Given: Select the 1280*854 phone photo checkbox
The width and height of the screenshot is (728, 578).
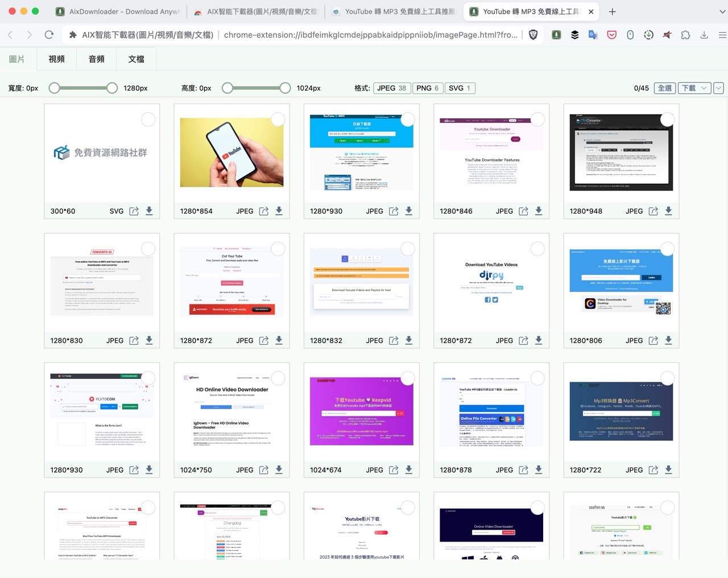Looking at the screenshot, I should 278,119.
